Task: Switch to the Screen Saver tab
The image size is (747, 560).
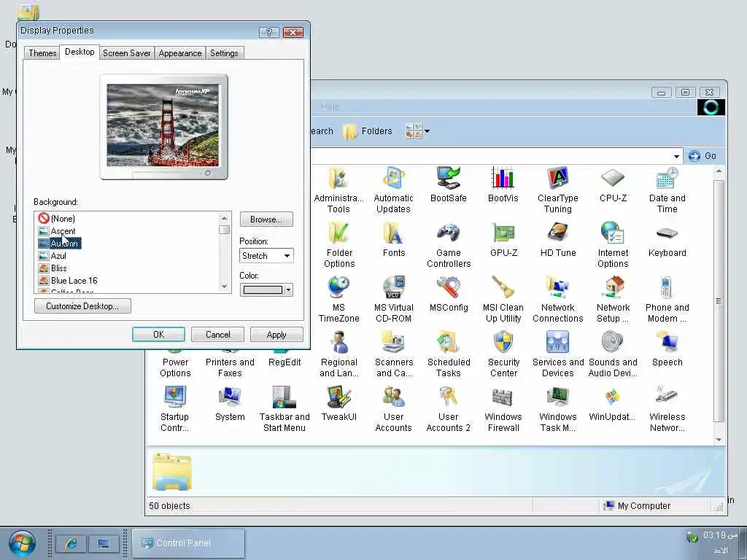Action: tap(127, 52)
